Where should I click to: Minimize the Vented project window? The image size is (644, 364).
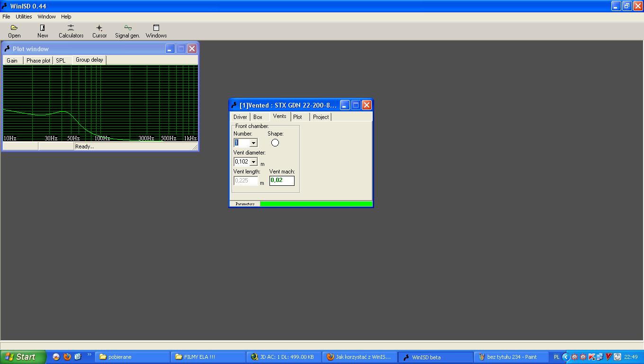(345, 105)
